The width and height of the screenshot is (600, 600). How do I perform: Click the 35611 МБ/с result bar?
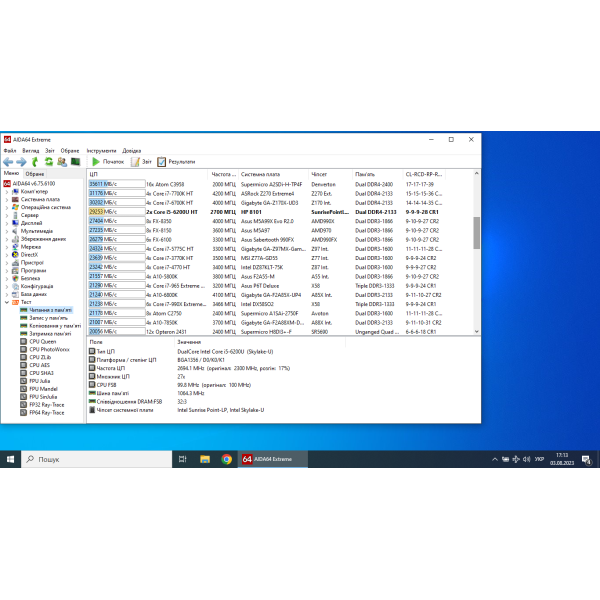(117, 184)
